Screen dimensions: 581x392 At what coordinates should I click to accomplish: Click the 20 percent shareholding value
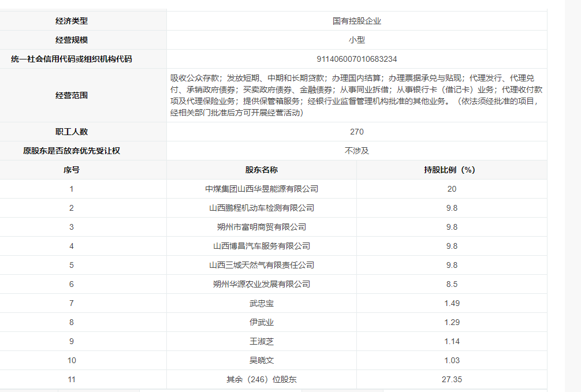click(x=452, y=189)
